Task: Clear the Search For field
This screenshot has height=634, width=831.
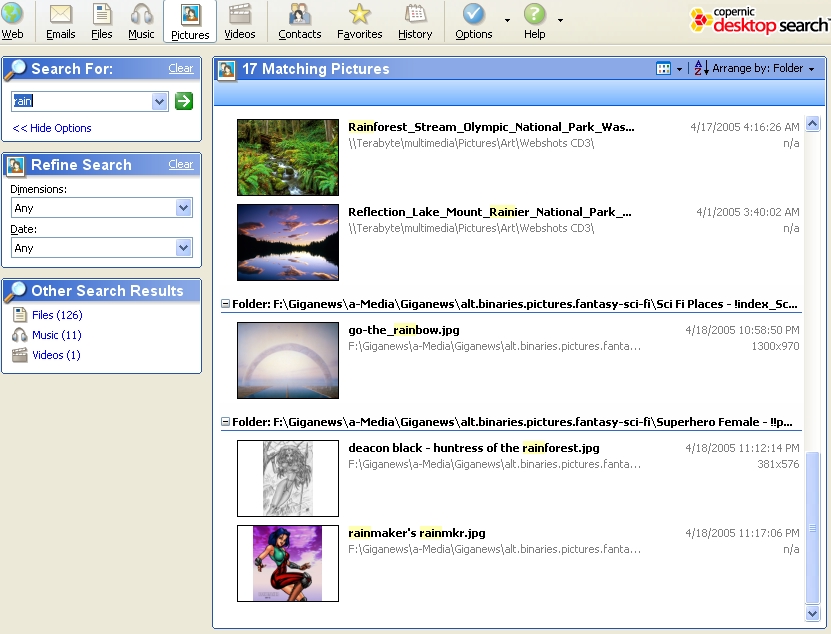Action: pos(181,68)
